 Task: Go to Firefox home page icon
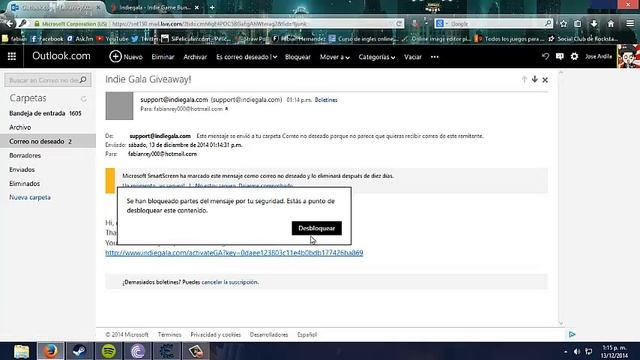(x=611, y=24)
